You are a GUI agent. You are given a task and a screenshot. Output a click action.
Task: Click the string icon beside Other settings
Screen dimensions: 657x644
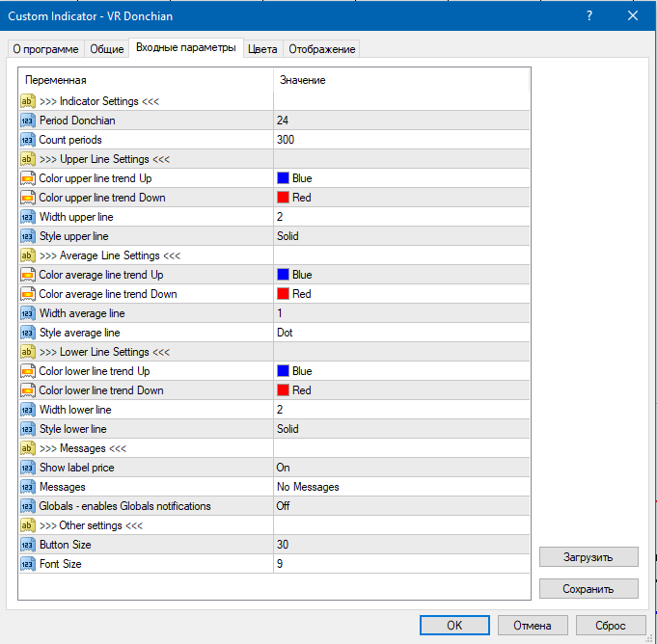pyautogui.click(x=27, y=525)
